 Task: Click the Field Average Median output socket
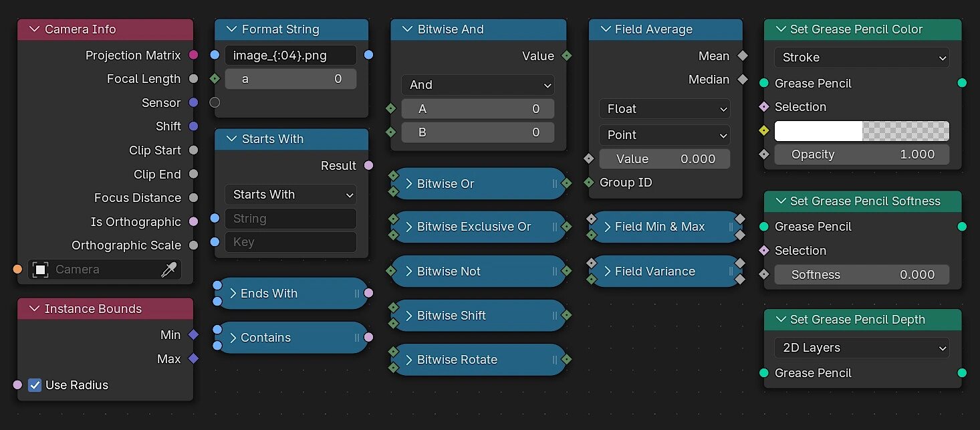[743, 80]
